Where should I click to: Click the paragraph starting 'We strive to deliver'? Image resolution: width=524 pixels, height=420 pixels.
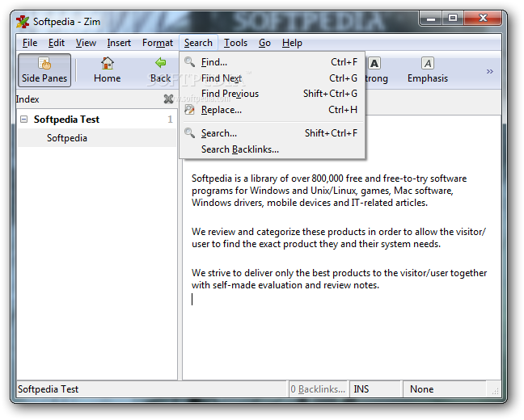[339, 279]
